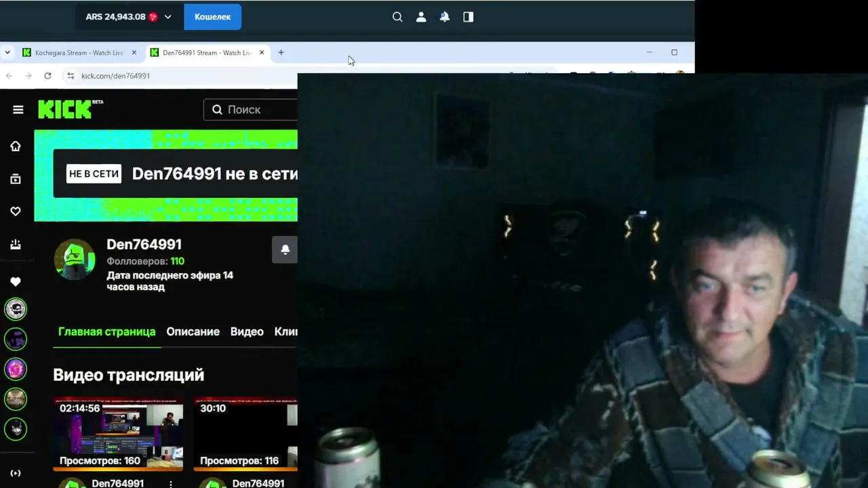Image resolution: width=868 pixels, height=488 pixels.
Task: Select the Den764991 Stream browser tab
Action: [x=207, y=53]
